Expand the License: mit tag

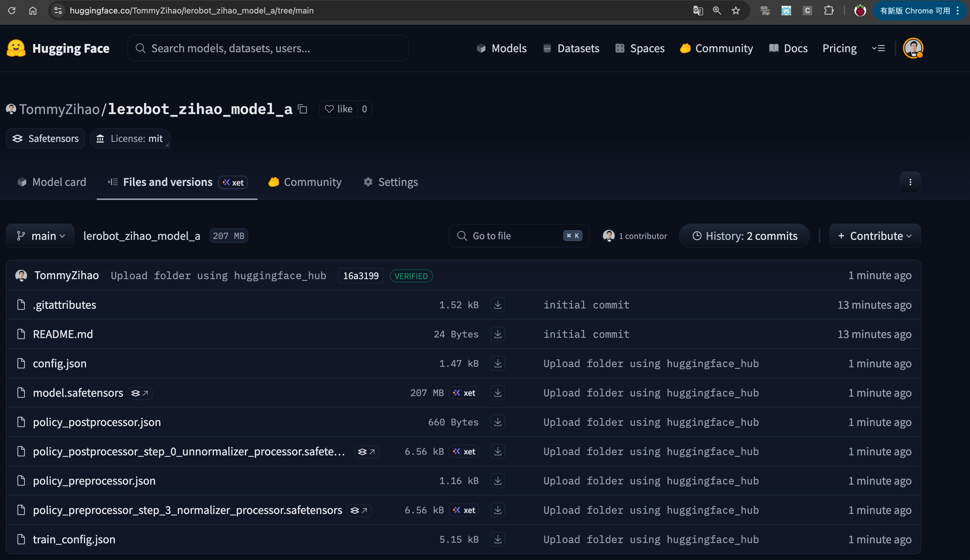pyautogui.click(x=130, y=138)
